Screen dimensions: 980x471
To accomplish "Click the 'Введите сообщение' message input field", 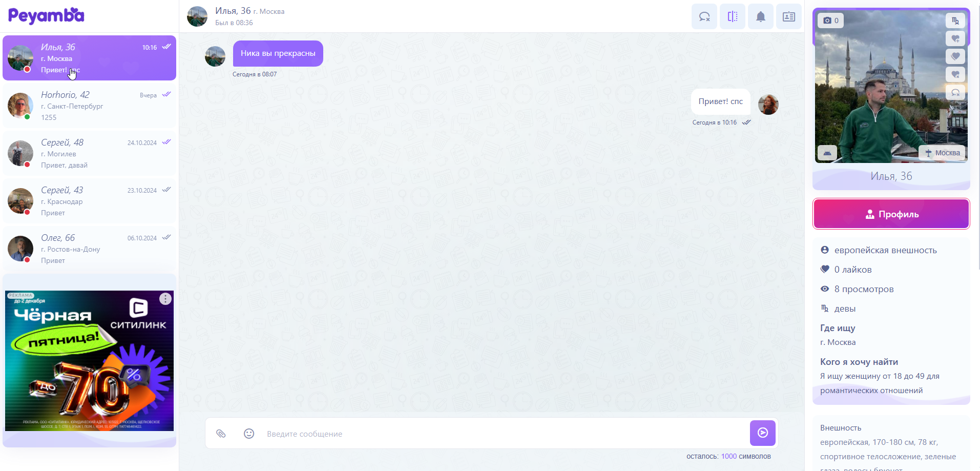I will pos(505,434).
